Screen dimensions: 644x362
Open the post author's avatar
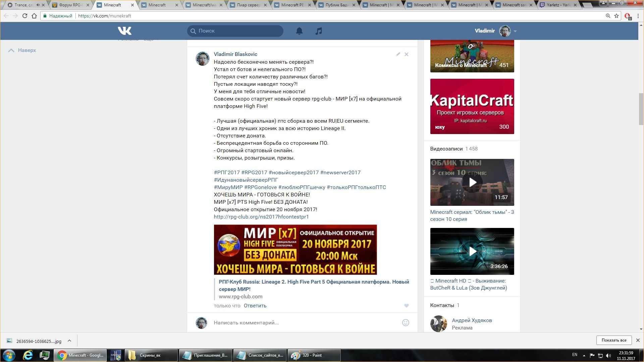click(203, 59)
